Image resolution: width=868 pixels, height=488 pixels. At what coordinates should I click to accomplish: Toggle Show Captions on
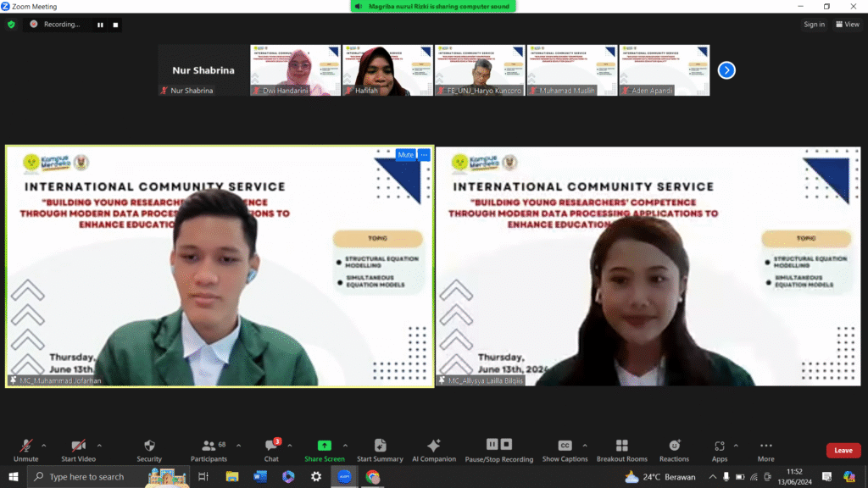coord(565,450)
